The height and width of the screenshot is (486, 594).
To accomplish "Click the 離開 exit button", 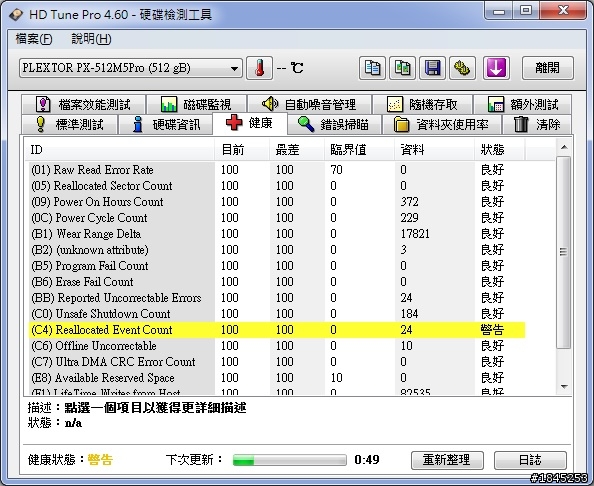I will coord(547,68).
